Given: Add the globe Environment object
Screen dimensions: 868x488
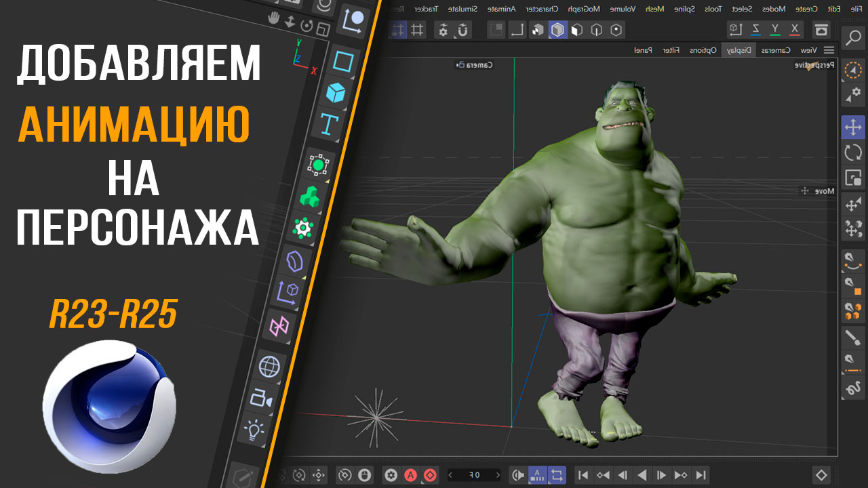Looking at the screenshot, I should coord(269,367).
